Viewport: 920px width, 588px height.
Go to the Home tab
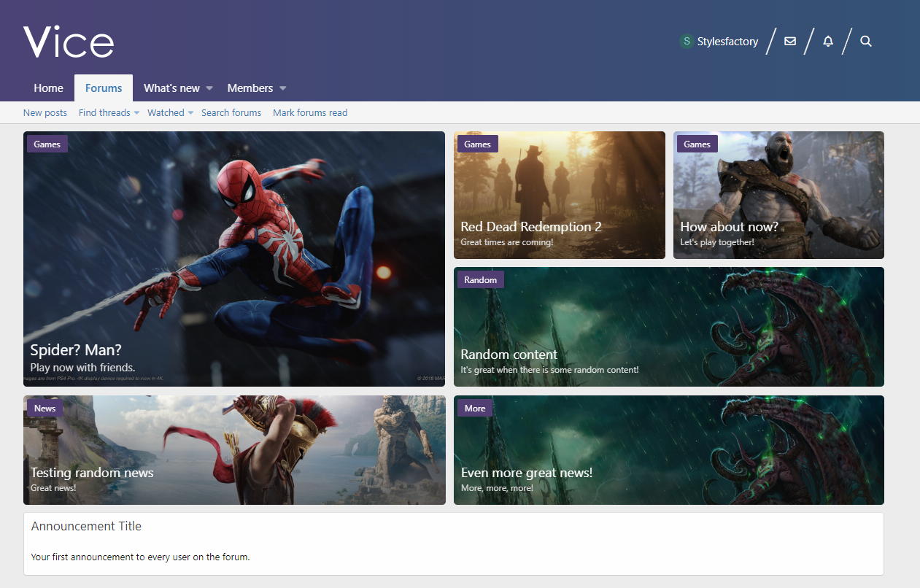click(49, 88)
